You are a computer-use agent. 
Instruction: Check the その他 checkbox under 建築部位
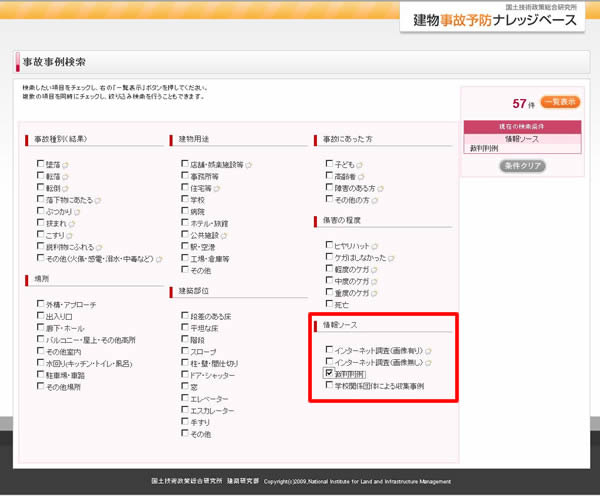point(184,433)
